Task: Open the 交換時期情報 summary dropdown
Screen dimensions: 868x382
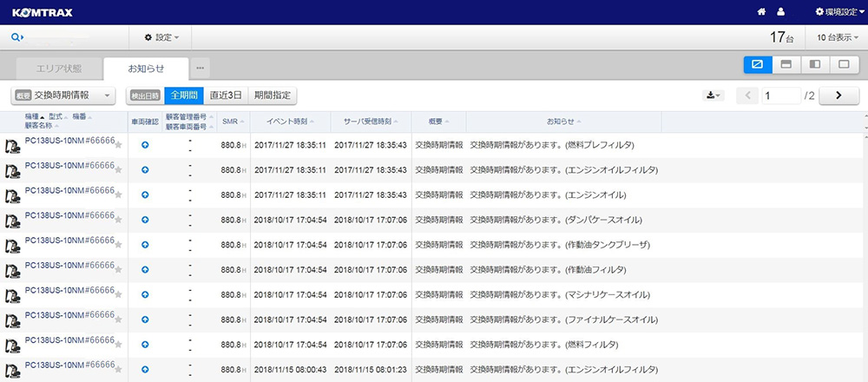Action: (x=63, y=95)
